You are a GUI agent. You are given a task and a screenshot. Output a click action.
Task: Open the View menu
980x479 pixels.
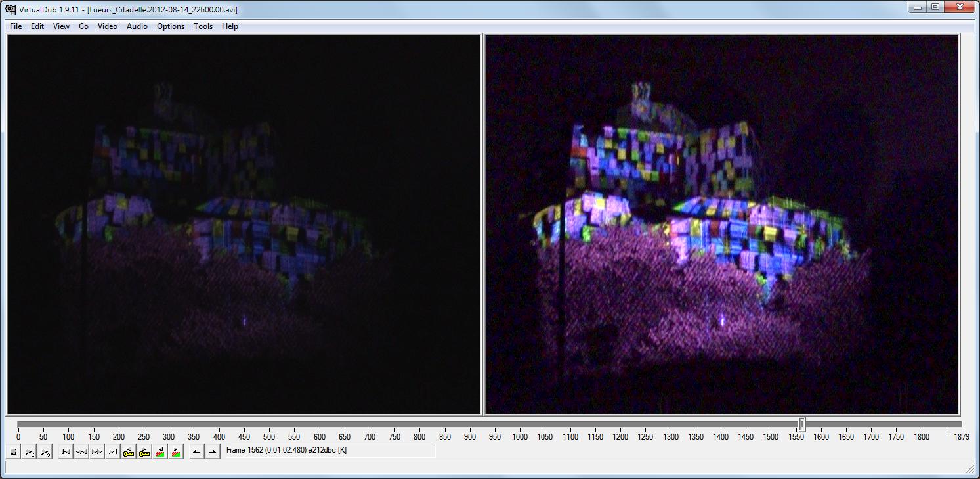click(61, 26)
